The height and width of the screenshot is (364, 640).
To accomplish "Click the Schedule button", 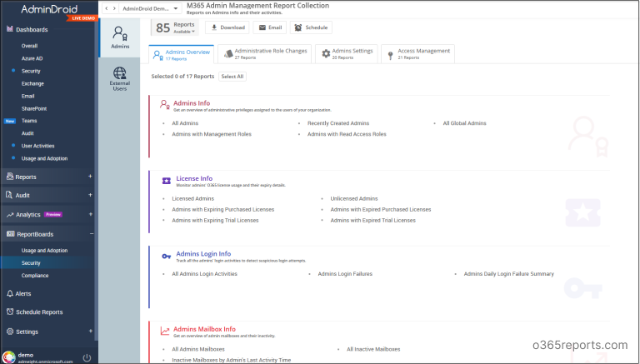I will [311, 27].
